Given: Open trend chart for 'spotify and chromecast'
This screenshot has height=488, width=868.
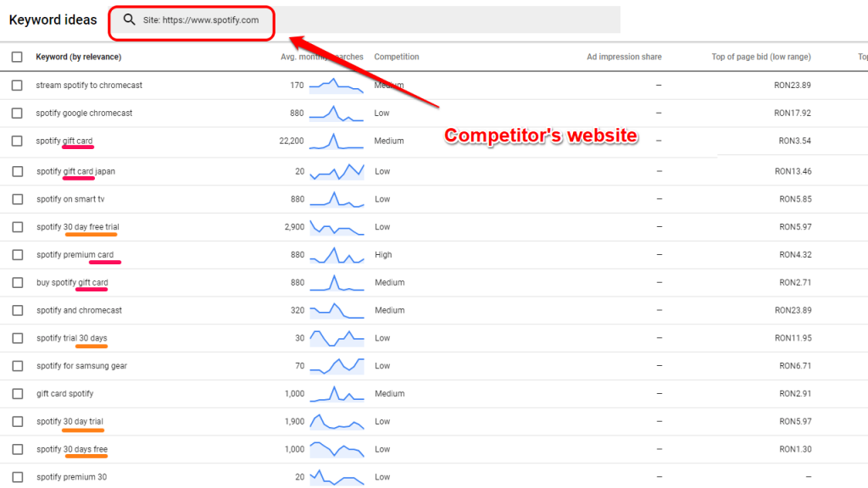Looking at the screenshot, I should [337, 310].
